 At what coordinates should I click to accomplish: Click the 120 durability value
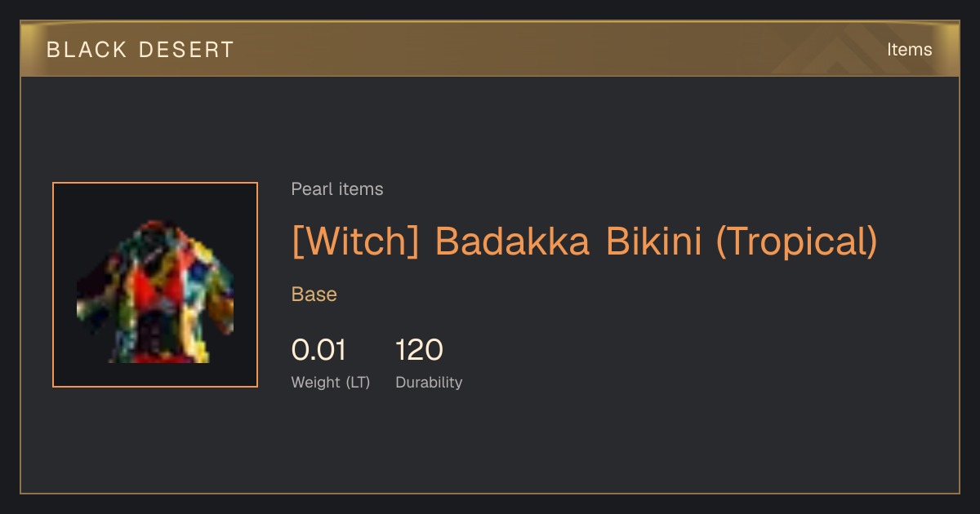(x=419, y=350)
